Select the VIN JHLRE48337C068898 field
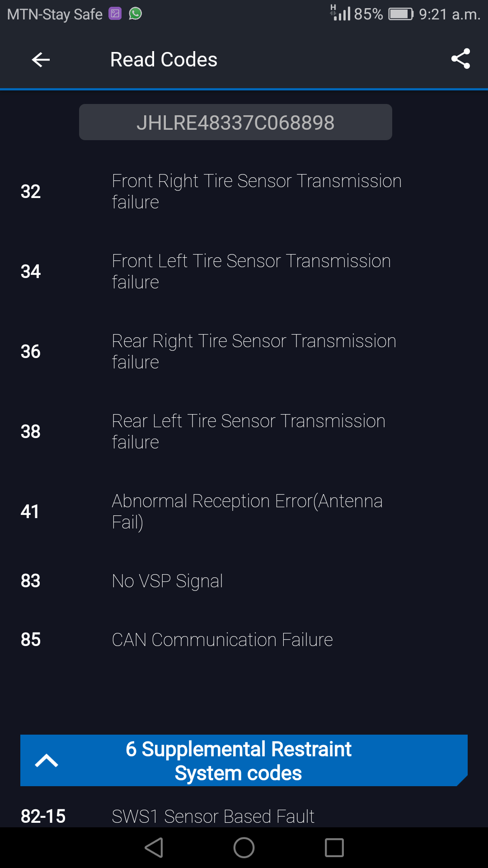The width and height of the screenshot is (488, 868). tap(235, 123)
